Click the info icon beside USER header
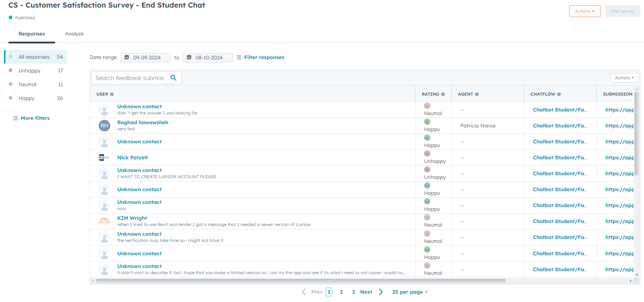The height and width of the screenshot is (302, 644). 112,94
